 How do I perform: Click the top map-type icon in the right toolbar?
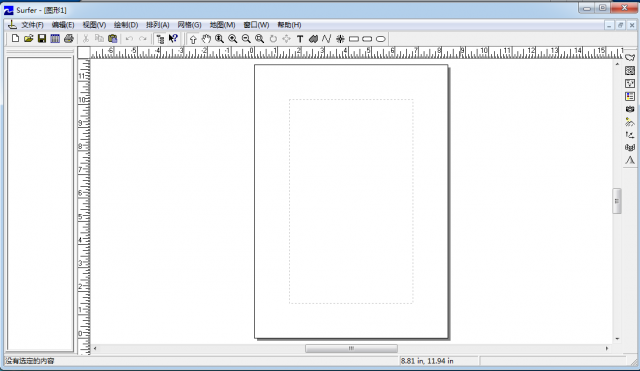pos(630,58)
